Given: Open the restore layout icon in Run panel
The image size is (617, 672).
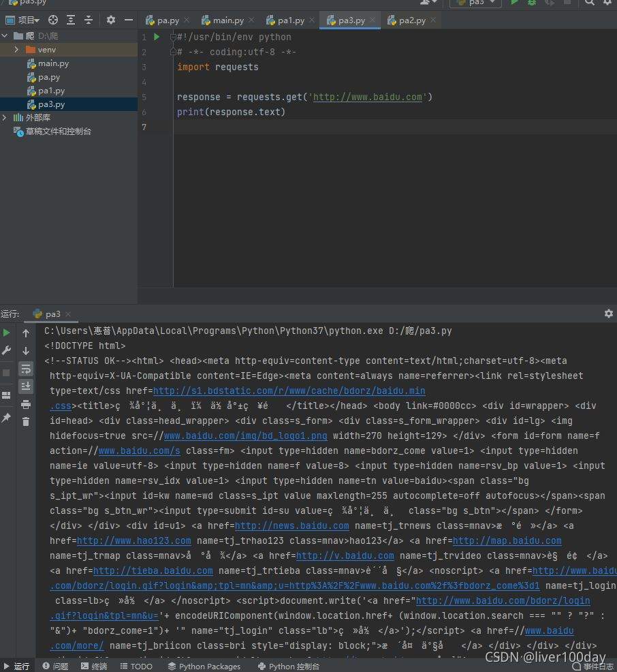Looking at the screenshot, I should tap(6, 395).
